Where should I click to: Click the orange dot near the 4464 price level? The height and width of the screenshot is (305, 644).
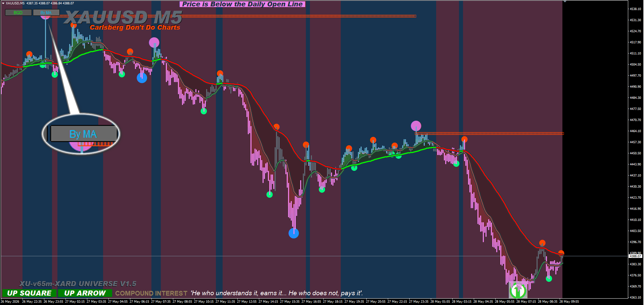tap(464, 139)
